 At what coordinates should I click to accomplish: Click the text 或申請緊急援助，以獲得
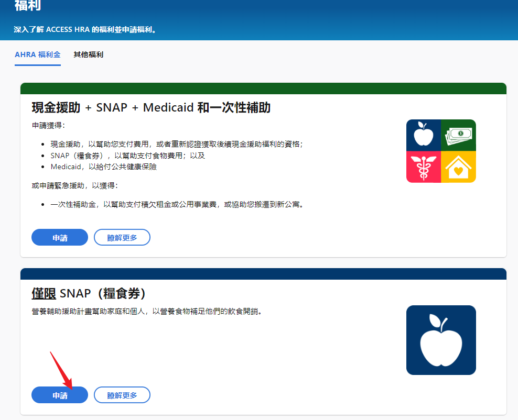point(74,186)
